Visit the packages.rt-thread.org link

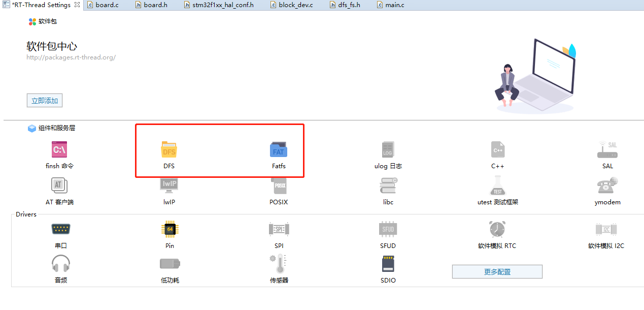coord(71,57)
